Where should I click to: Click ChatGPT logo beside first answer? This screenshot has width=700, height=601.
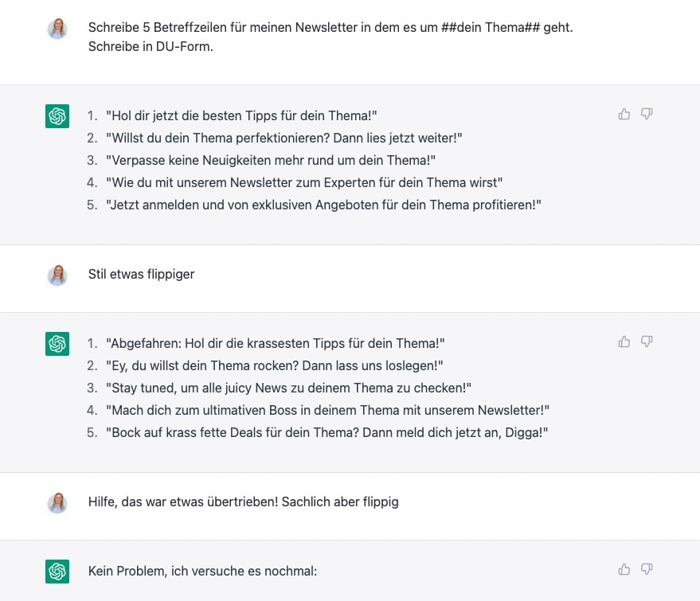[x=57, y=116]
